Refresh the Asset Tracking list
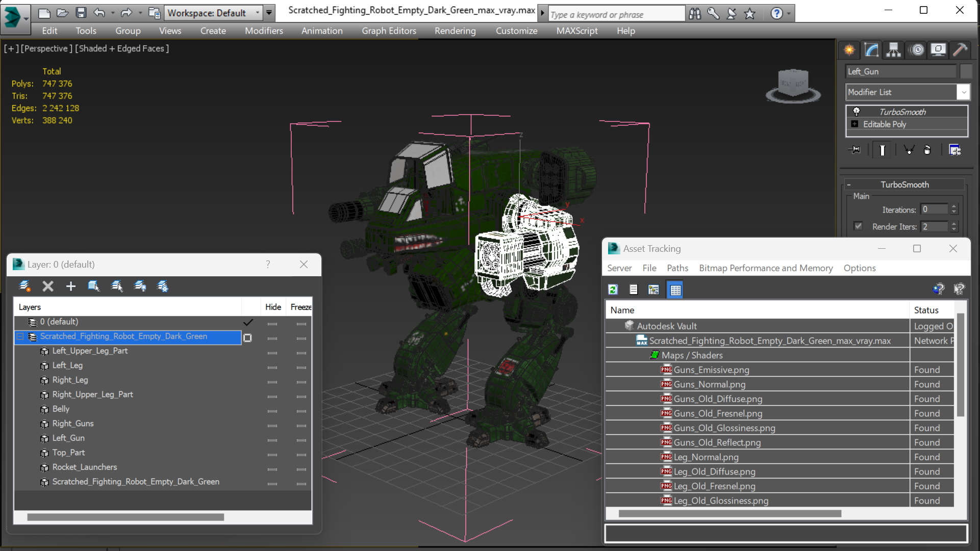980x551 pixels. (613, 290)
